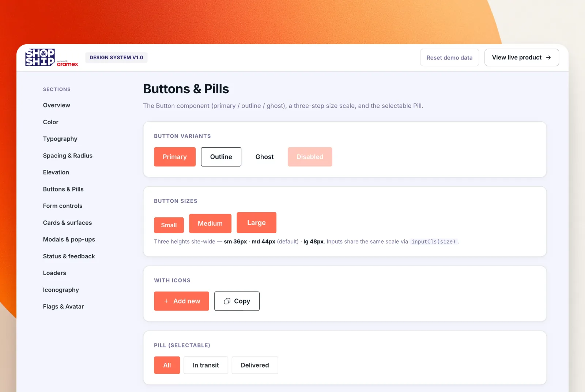This screenshot has height=392, width=585.
Task: Go to the Color section
Action: 51,122
